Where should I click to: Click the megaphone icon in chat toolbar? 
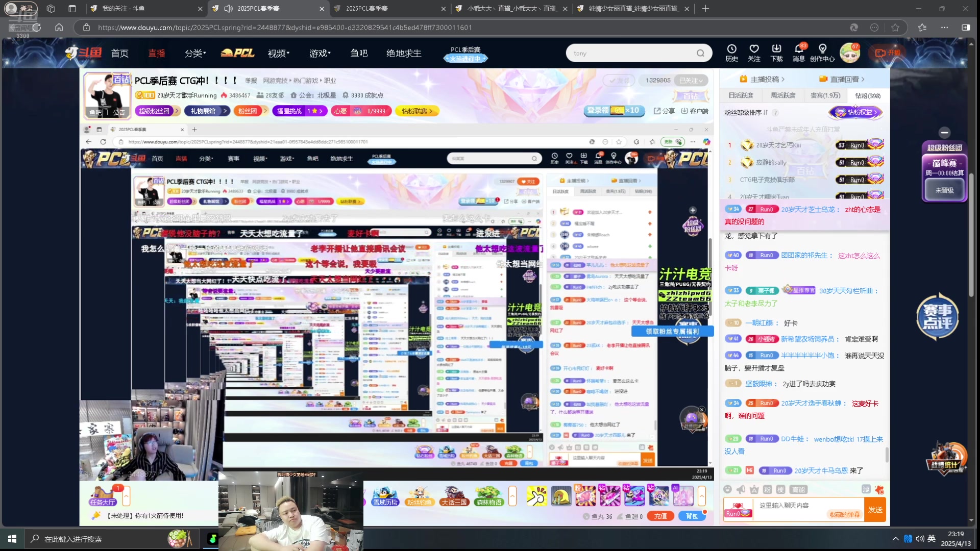click(741, 489)
